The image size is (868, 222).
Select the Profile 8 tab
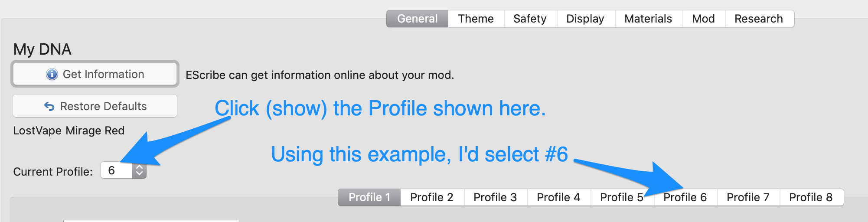click(x=811, y=197)
